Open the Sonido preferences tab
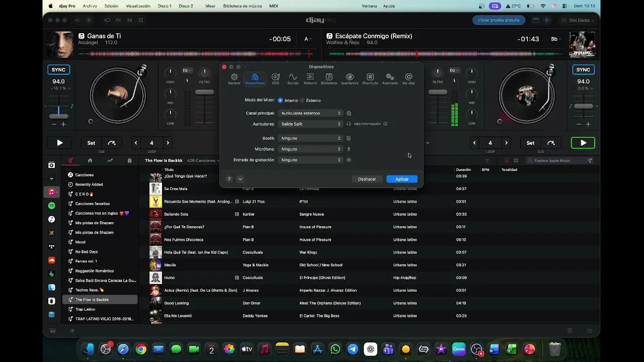The height and width of the screenshot is (362, 644). (293, 79)
